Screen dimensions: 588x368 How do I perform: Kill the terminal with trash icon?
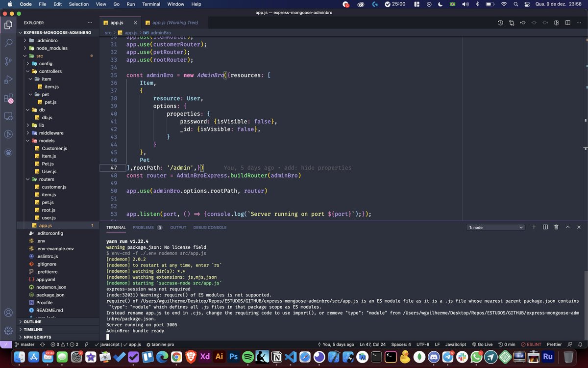tap(556, 227)
